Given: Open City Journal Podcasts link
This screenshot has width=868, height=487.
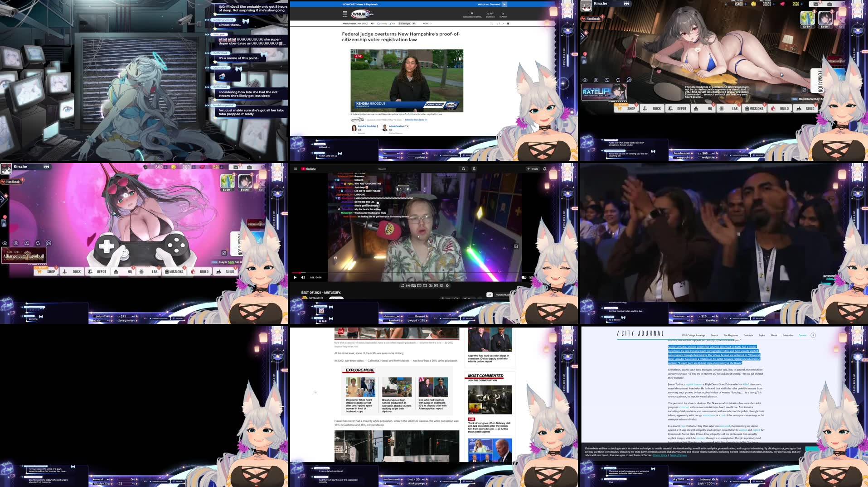Looking at the screenshot, I should [748, 335].
